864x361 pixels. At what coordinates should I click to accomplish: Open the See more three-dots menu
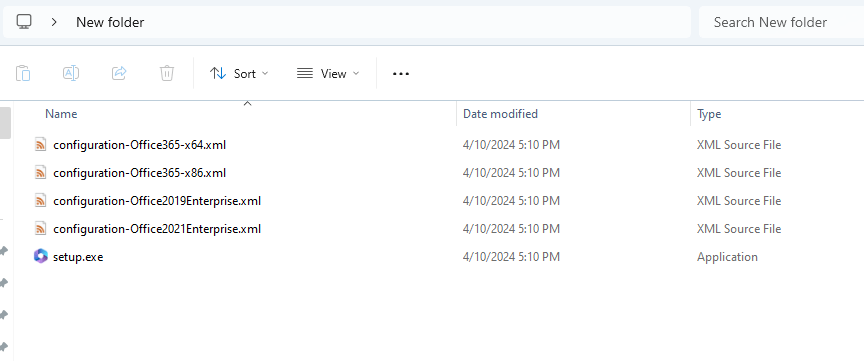point(401,73)
